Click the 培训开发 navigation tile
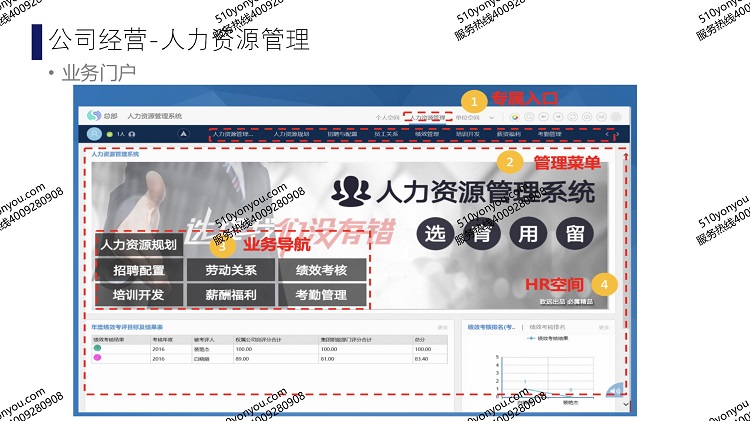Screen dimensions: 750x421 click(139, 295)
